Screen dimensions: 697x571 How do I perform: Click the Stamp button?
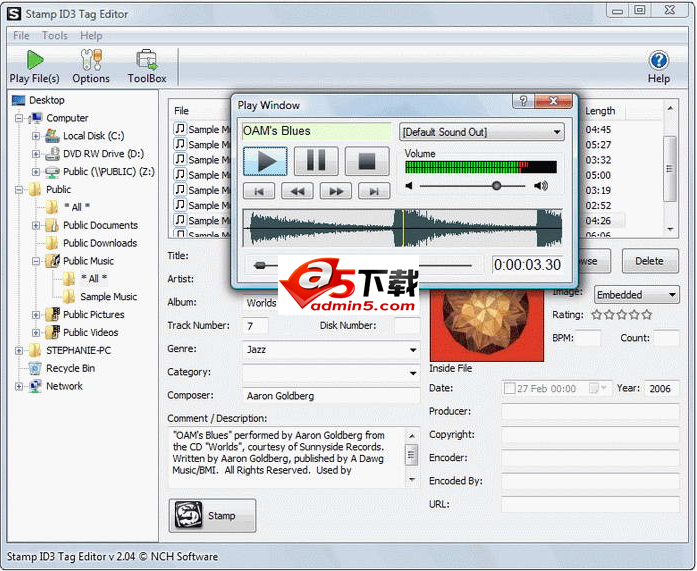pos(212,515)
